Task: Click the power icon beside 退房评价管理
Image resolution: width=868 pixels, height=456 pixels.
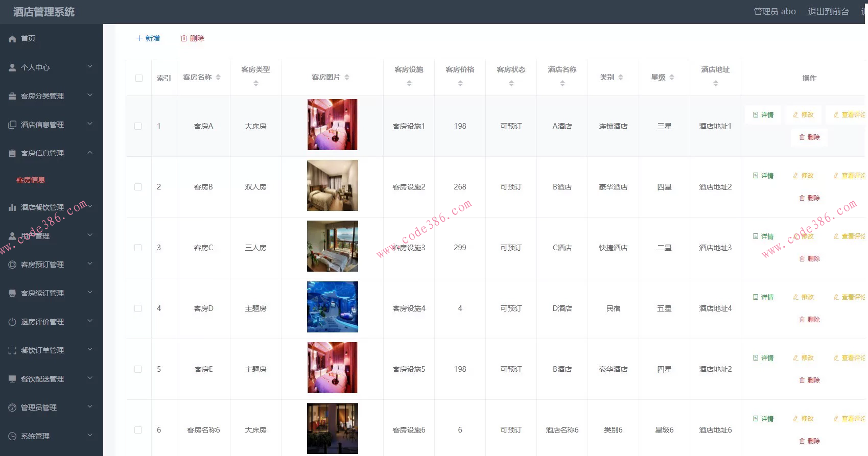Action: pyautogui.click(x=12, y=322)
